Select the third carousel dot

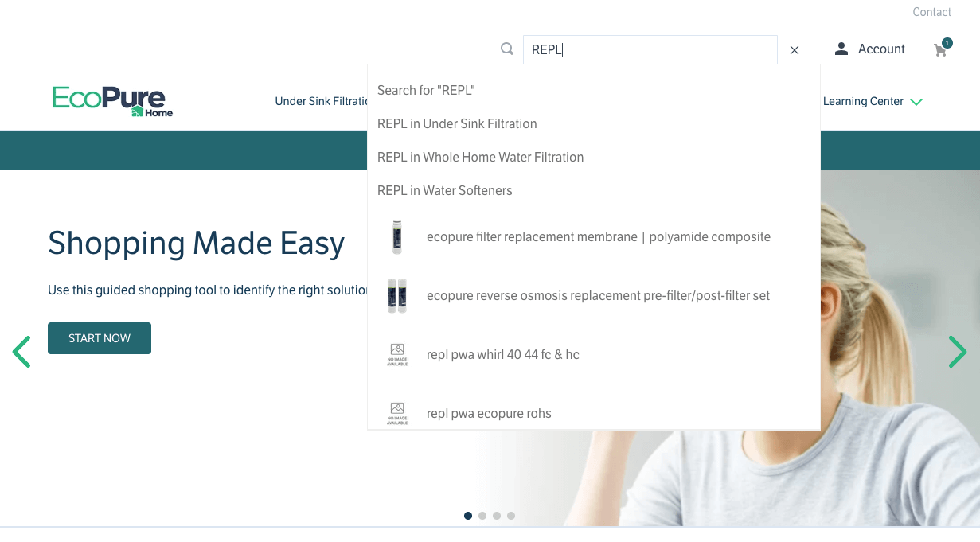point(497,516)
